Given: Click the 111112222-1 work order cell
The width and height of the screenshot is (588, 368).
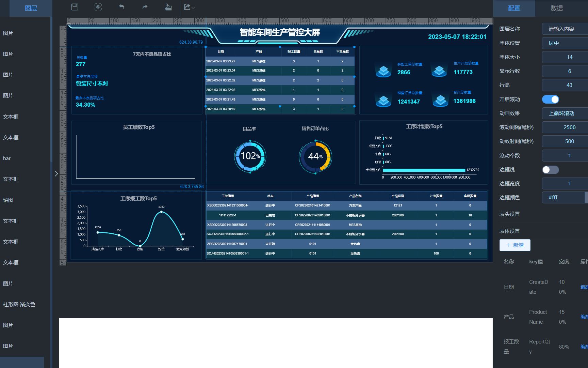Looking at the screenshot, I should 228,215.
